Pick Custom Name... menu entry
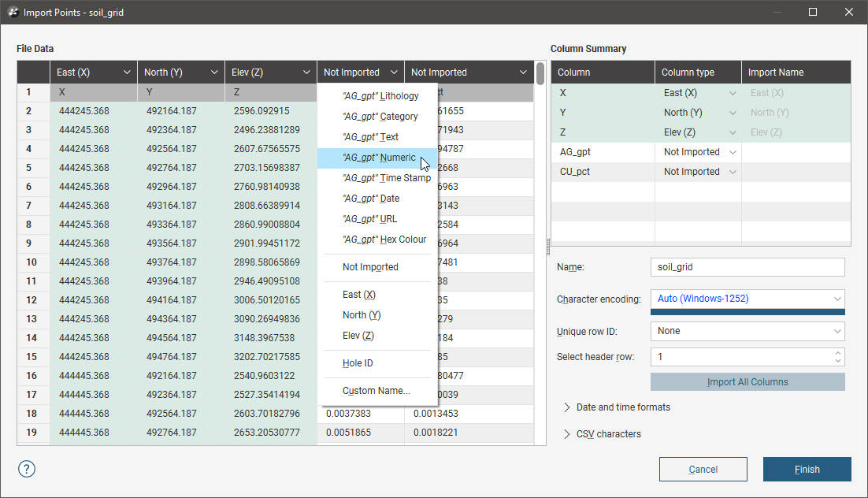 coord(376,391)
